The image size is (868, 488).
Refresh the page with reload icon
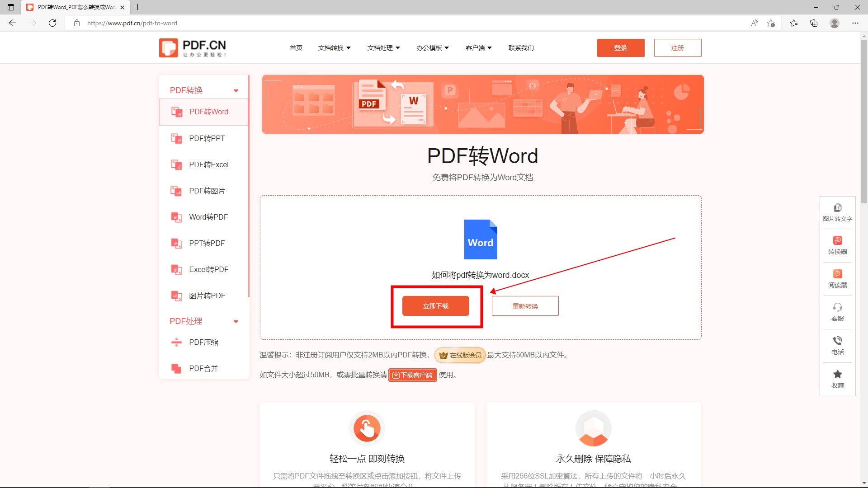pyautogui.click(x=52, y=23)
